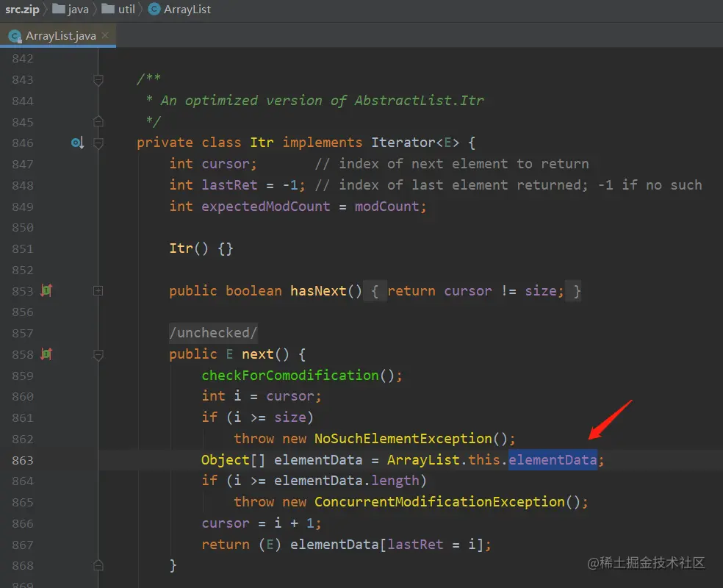Click the class icon on ArrayList.java tab
Viewport: 723px width, 588px height.
(x=15, y=36)
